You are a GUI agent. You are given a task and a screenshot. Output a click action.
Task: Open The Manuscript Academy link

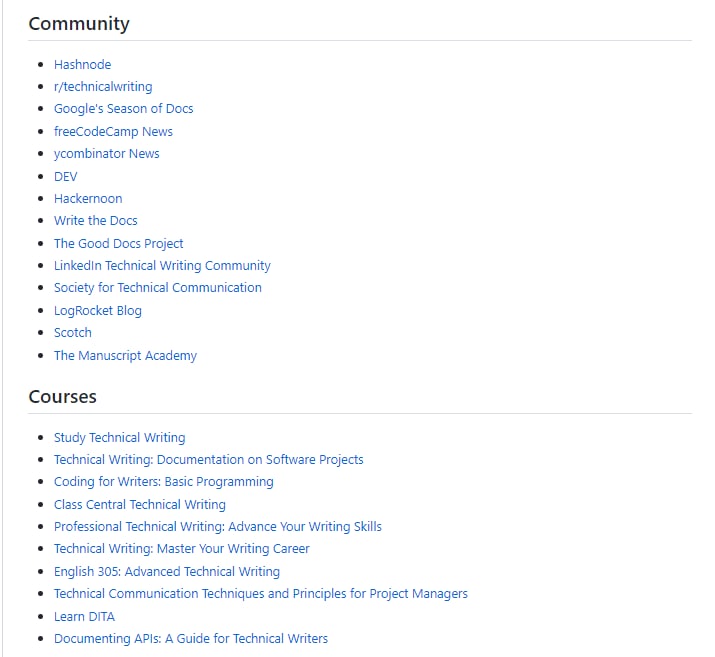tap(125, 355)
